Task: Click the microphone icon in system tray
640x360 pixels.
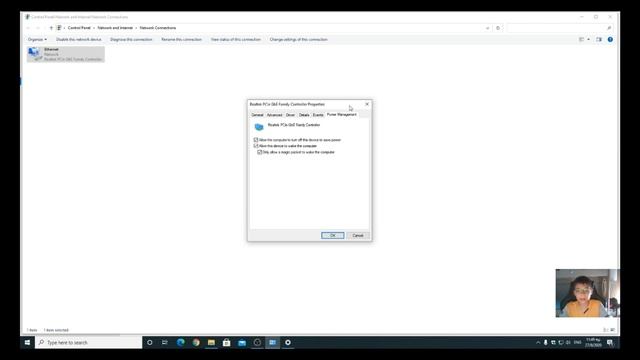Action: tap(545, 342)
